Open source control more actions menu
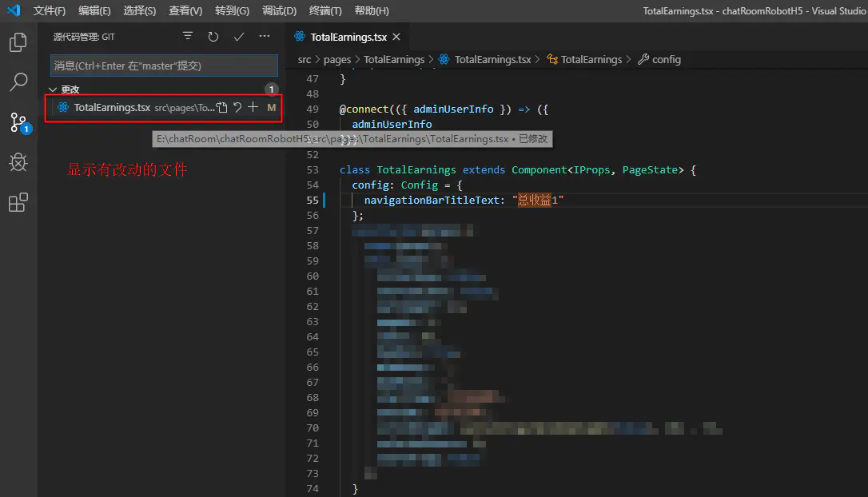Image resolution: width=868 pixels, height=497 pixels. (265, 37)
